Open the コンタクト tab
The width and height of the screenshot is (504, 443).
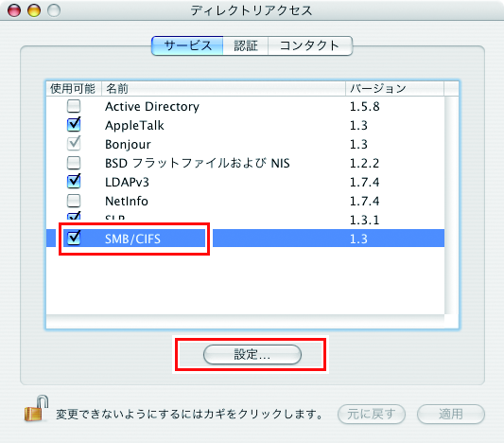point(310,45)
